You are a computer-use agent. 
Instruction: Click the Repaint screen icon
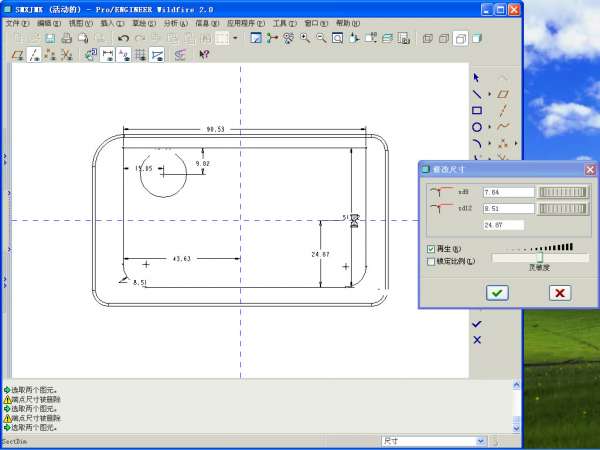(256, 38)
